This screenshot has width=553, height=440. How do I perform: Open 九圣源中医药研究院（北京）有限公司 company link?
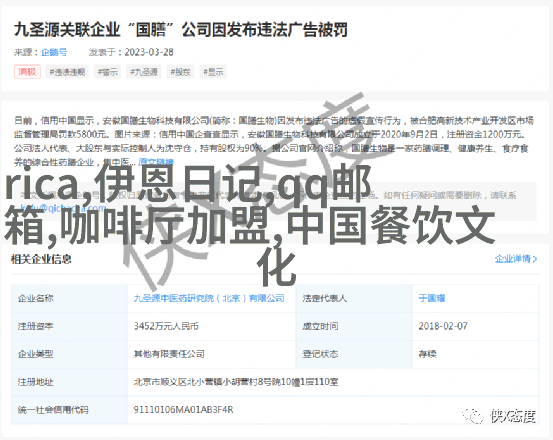click(209, 298)
